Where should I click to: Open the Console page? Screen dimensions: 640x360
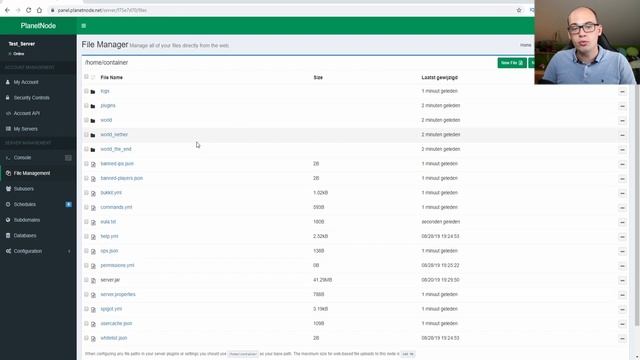[x=38, y=158]
